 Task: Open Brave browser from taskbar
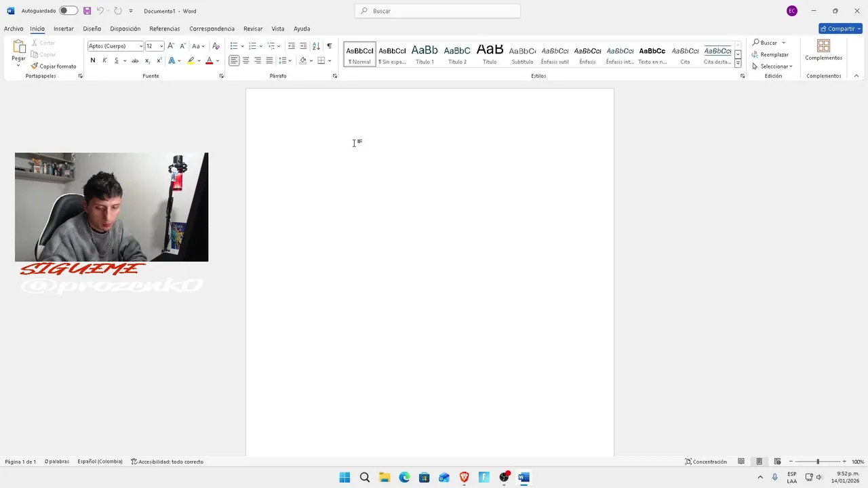[x=464, y=477]
